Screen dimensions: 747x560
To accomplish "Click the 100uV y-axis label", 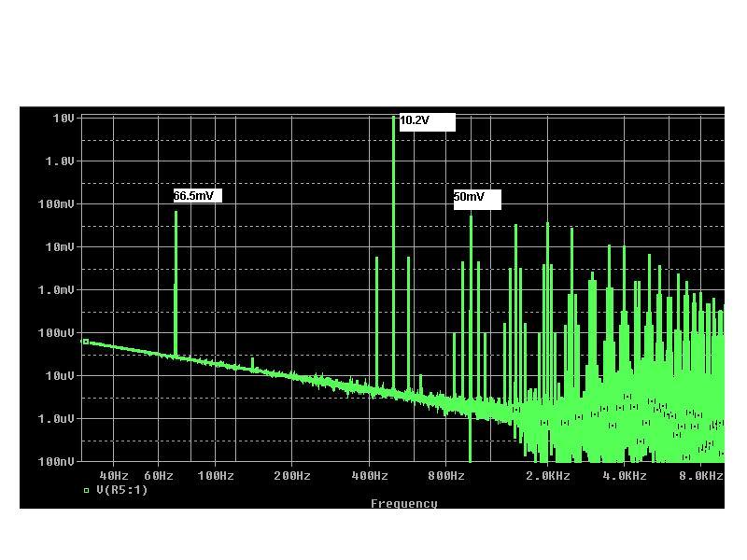I will coord(56,333).
